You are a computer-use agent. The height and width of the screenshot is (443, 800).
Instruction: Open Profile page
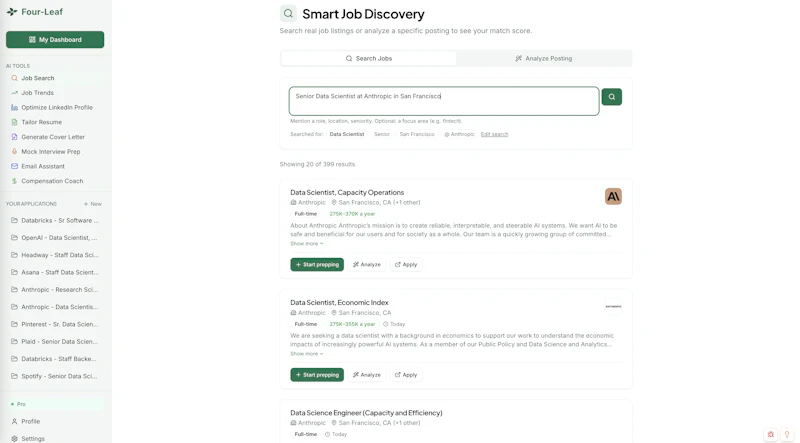55,422
